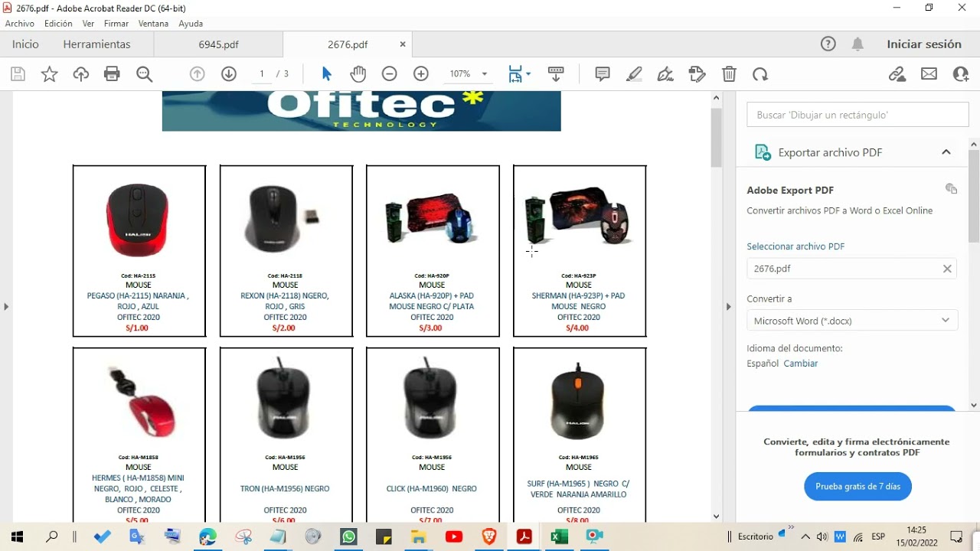Image resolution: width=980 pixels, height=551 pixels.
Task: Open the help question icon
Action: click(828, 44)
